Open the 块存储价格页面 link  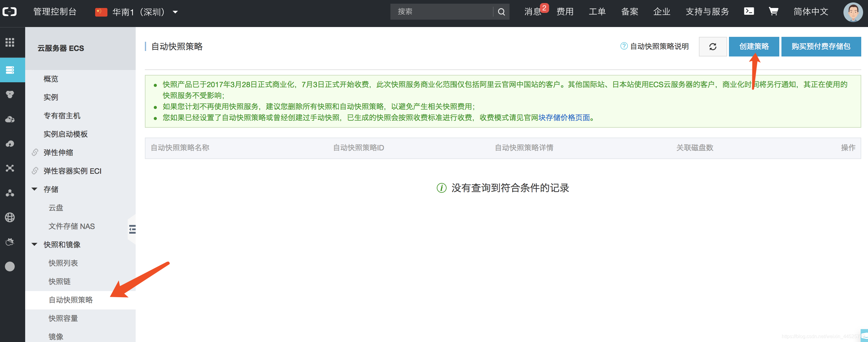pos(564,118)
